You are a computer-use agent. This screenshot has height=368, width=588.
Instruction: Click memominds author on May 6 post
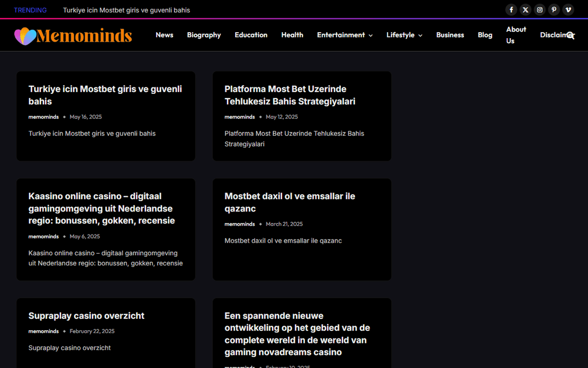pos(44,237)
